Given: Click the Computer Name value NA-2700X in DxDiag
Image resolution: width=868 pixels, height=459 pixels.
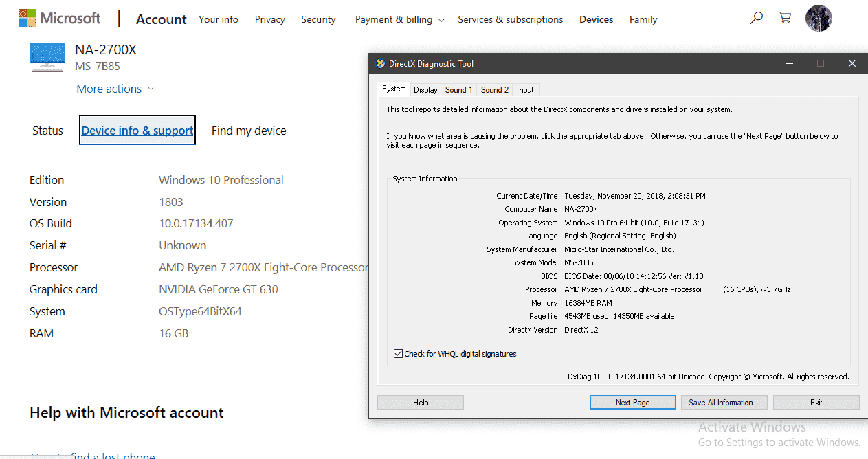Looking at the screenshot, I should pyautogui.click(x=581, y=209).
